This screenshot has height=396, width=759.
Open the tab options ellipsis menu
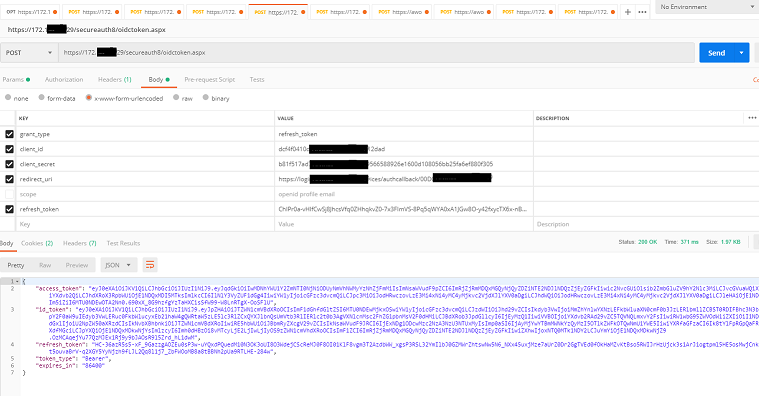click(x=642, y=12)
